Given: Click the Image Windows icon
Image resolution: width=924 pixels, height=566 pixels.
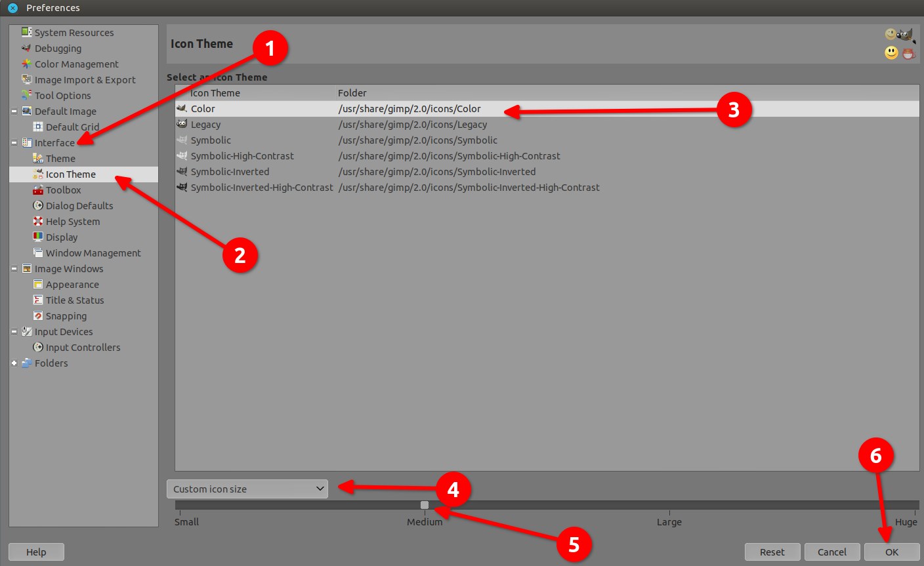Looking at the screenshot, I should pyautogui.click(x=27, y=268).
